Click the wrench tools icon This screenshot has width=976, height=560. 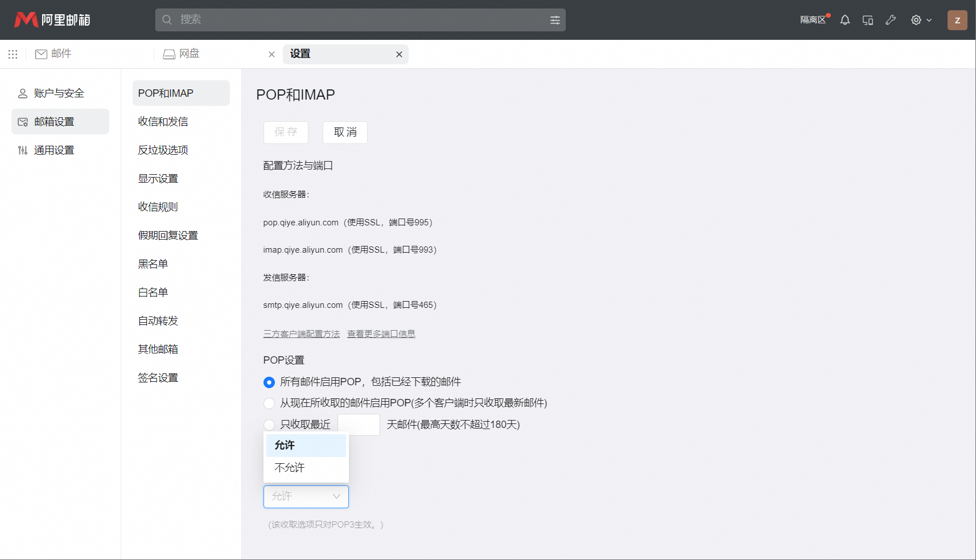point(891,20)
